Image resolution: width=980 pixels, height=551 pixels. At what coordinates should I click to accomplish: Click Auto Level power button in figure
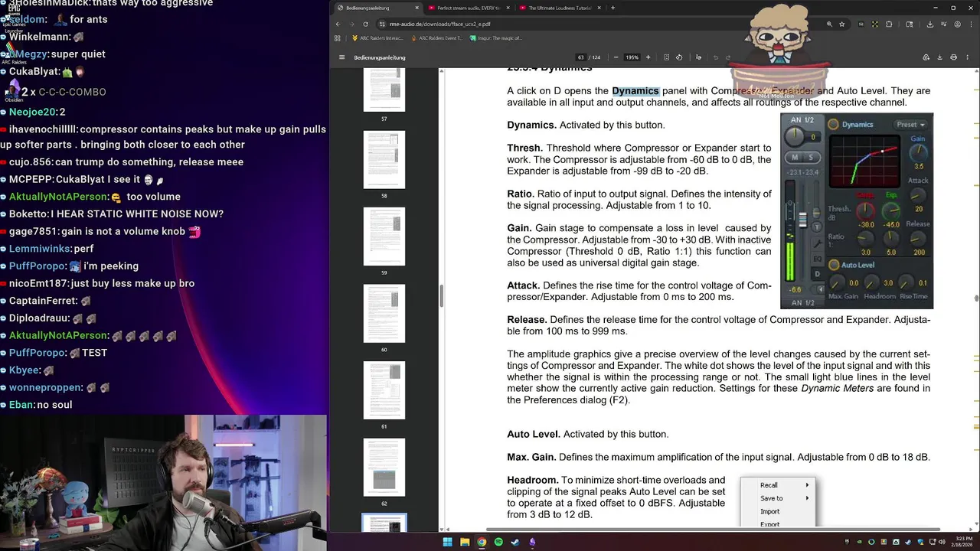click(x=833, y=265)
